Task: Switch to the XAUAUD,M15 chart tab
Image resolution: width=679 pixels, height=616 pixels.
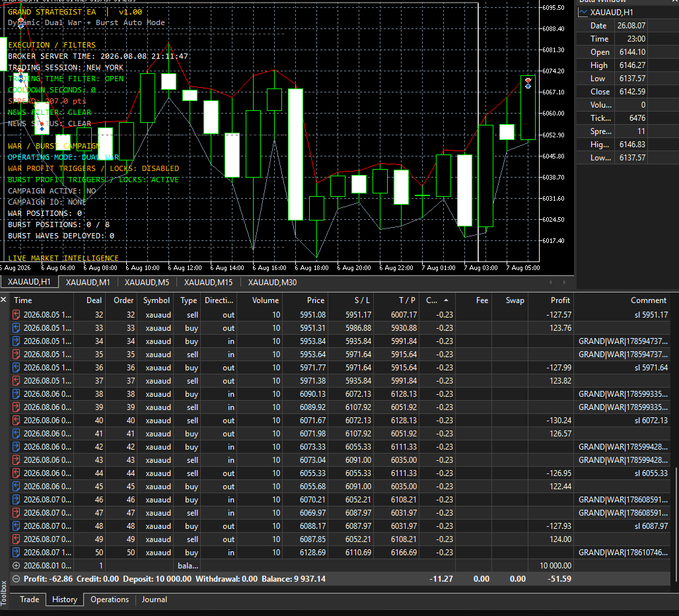Action: (208, 282)
